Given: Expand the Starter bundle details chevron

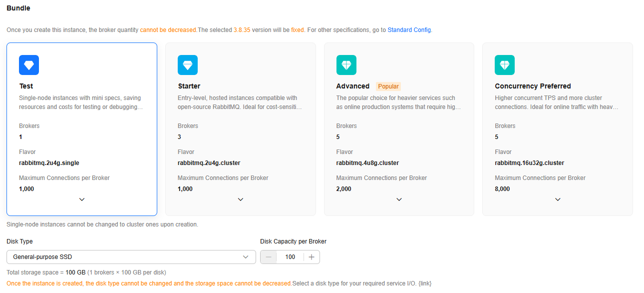Looking at the screenshot, I should (x=241, y=199).
